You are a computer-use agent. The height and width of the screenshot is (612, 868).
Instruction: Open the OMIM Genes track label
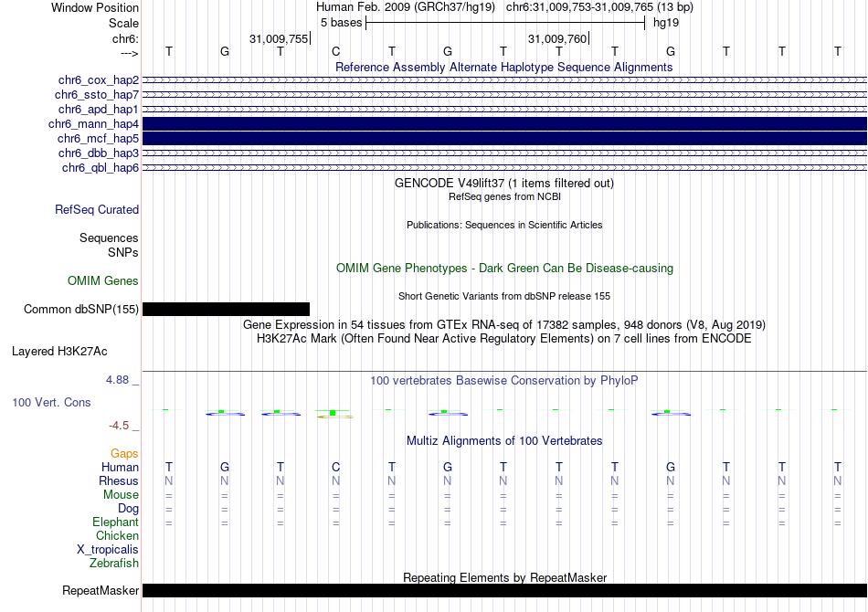pyautogui.click(x=103, y=281)
